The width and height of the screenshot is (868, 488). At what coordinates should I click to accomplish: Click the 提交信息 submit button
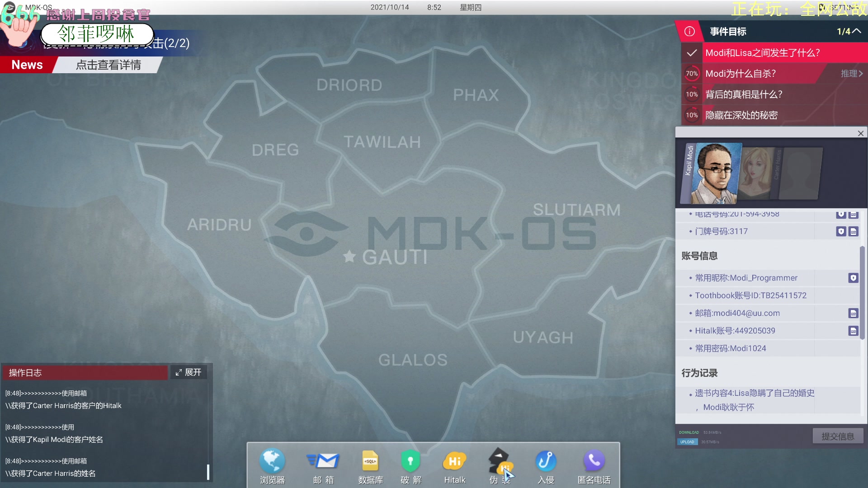838,436
